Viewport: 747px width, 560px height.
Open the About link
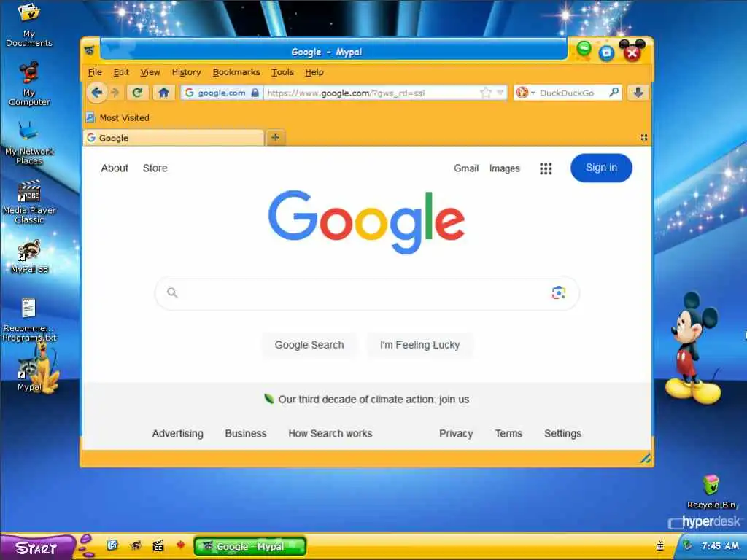pos(115,168)
